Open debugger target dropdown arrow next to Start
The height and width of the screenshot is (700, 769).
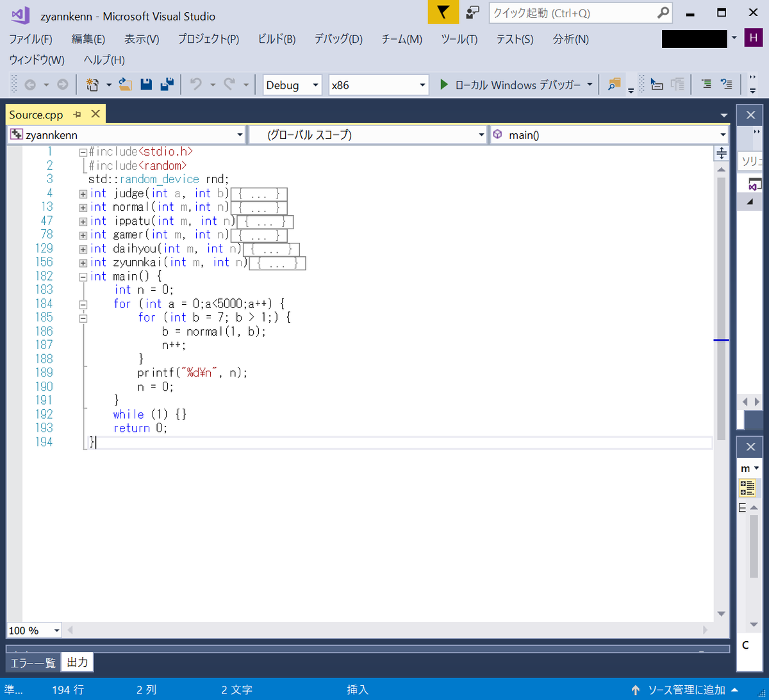[x=590, y=85]
